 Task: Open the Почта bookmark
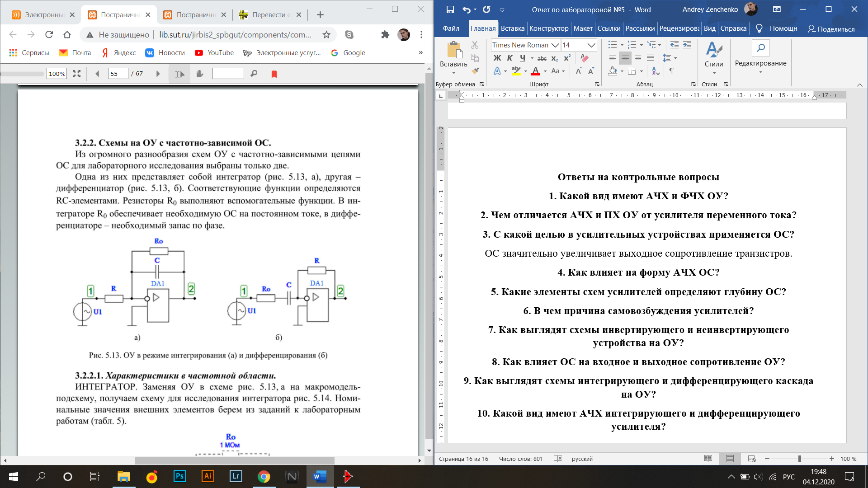(75, 53)
